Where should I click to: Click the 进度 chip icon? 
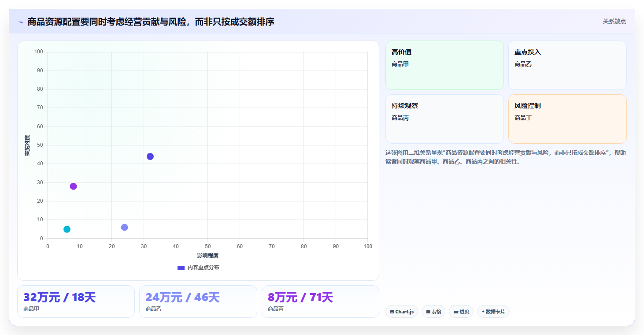[x=456, y=312]
